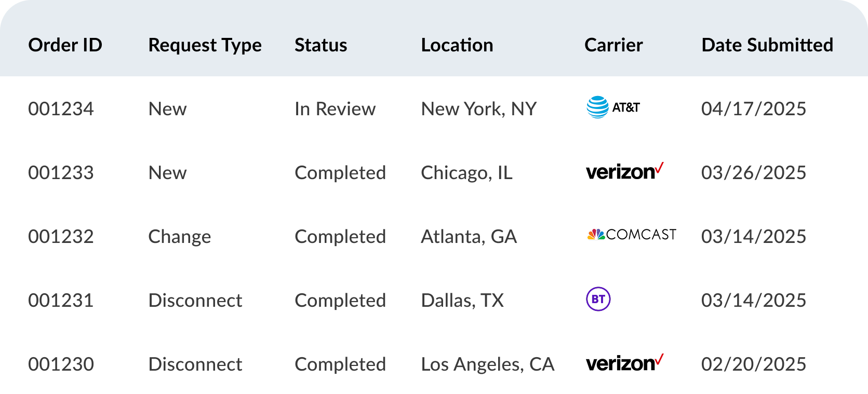Viewport: 868px width, 394px height.
Task: Click the BT carrier logo
Action: point(598,299)
